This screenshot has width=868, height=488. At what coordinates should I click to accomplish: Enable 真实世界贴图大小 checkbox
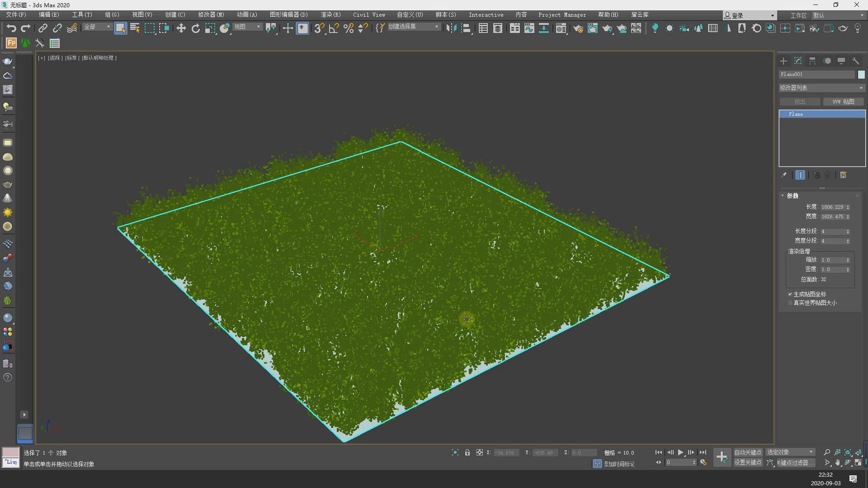tap(790, 303)
